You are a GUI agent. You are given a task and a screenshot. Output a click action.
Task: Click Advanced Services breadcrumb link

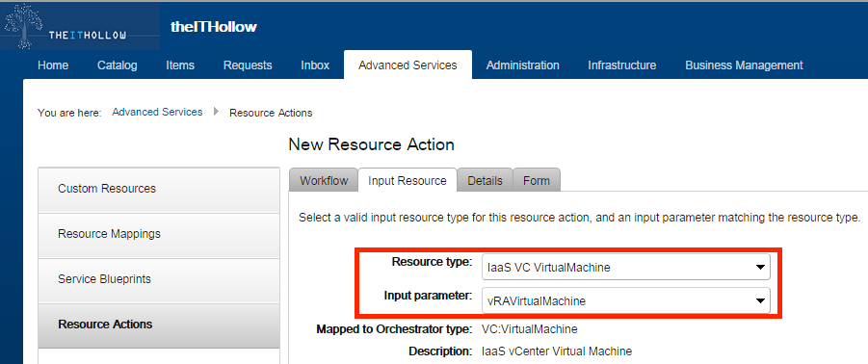point(157,113)
